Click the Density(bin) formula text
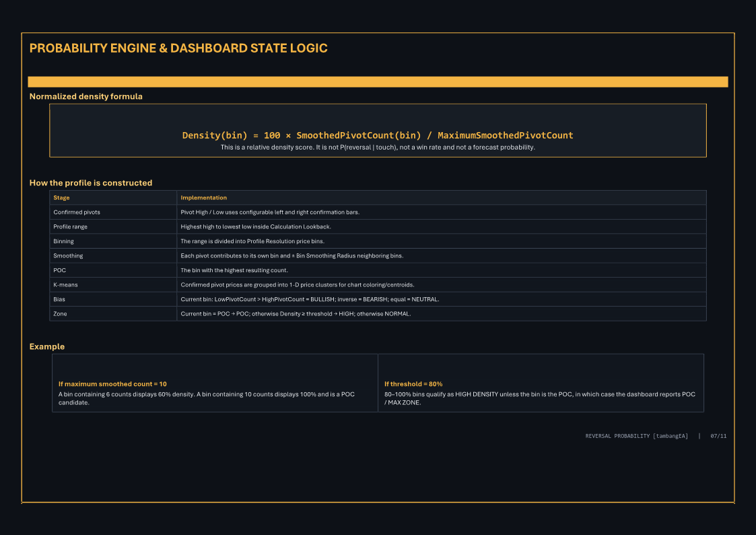756x535 pixels. [378, 135]
